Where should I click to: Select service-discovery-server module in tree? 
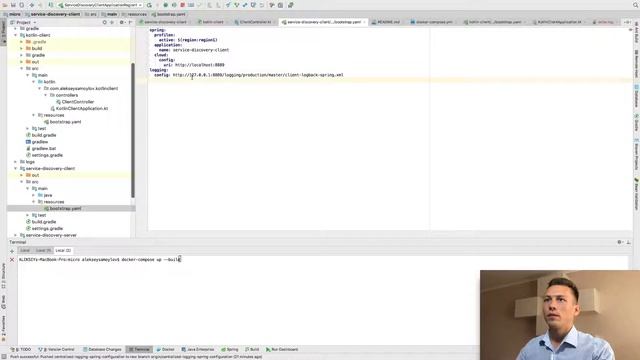(48, 235)
